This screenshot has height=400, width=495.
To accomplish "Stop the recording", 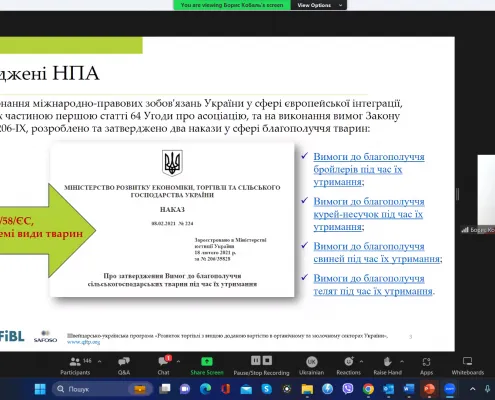I will click(267, 360).
